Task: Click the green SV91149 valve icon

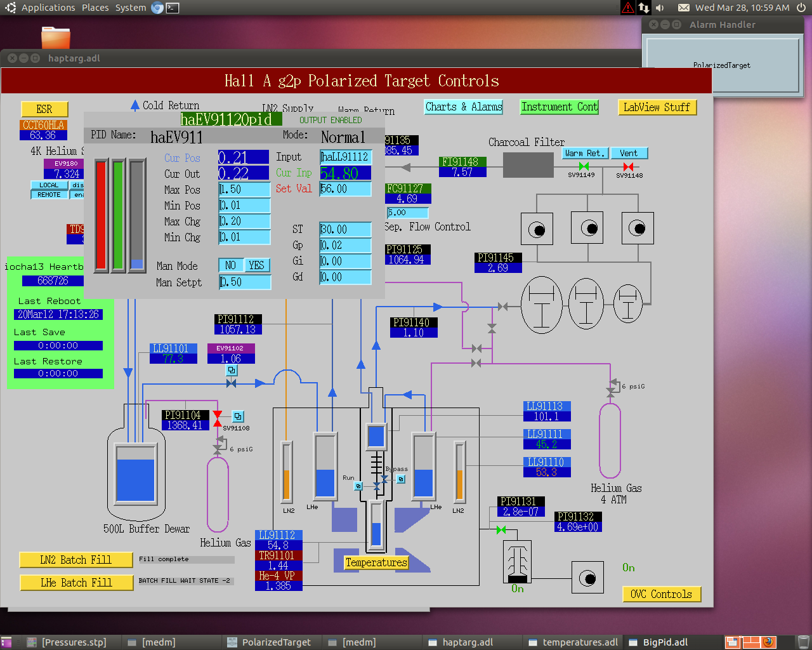Action: [x=584, y=167]
